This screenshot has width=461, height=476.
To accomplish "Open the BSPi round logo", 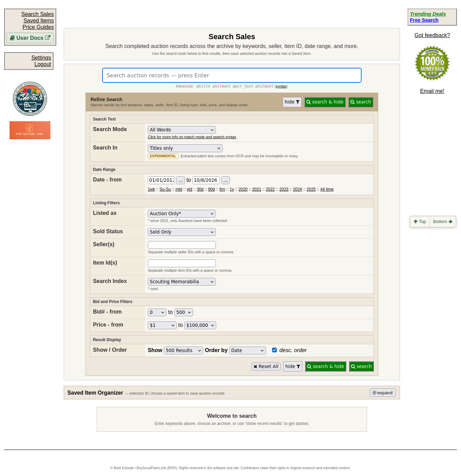I will point(30,99).
